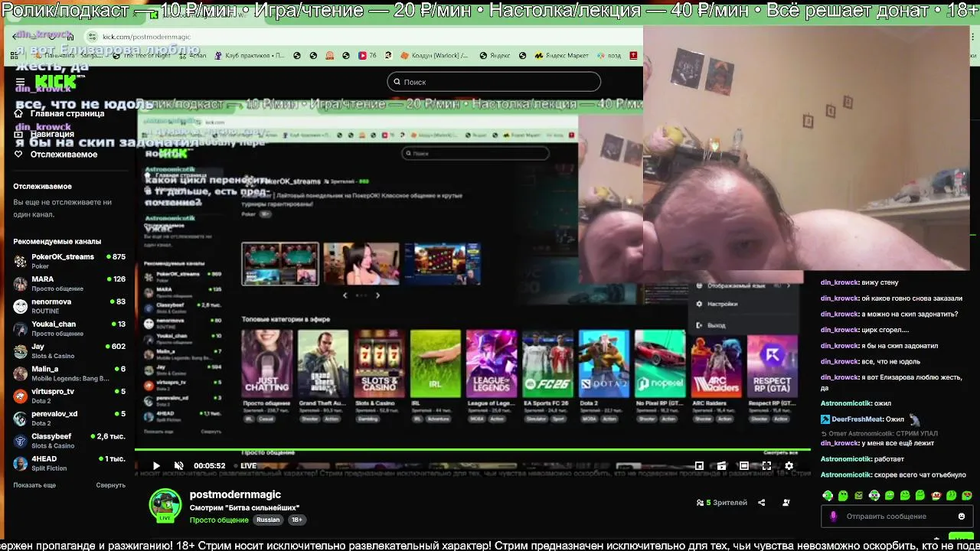
Task: Open the emoji picker in chat
Action: point(962,517)
